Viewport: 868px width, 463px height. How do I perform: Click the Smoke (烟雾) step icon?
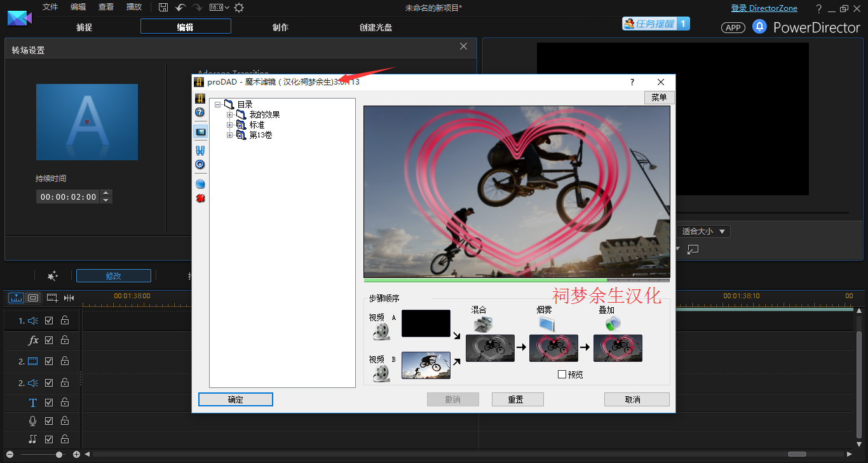[547, 324]
